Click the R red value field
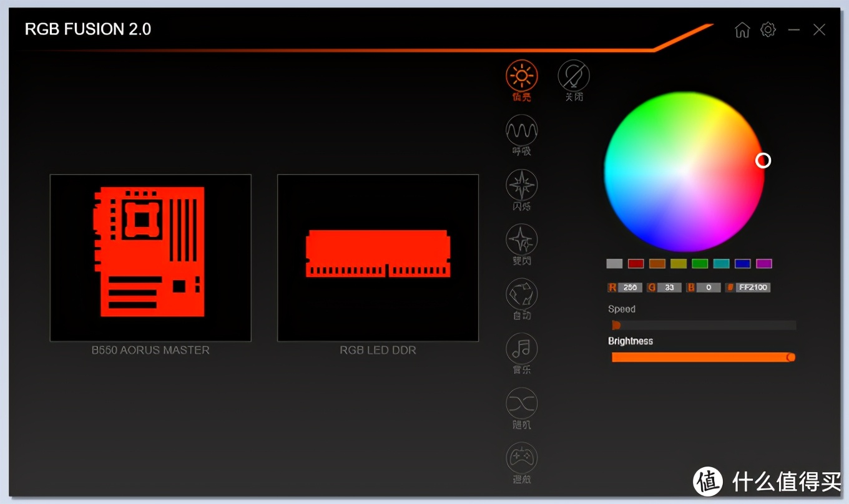Screen dimensions: 849x504 click(x=630, y=288)
